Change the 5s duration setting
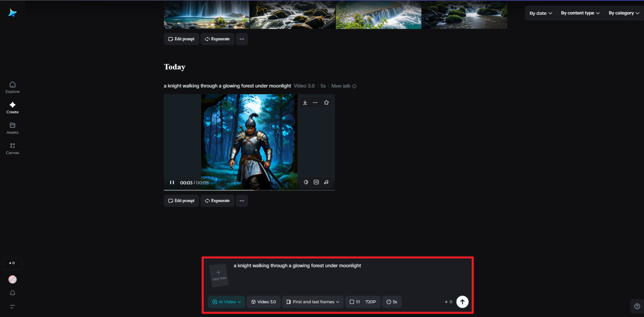The height and width of the screenshot is (317, 644). coord(392,302)
